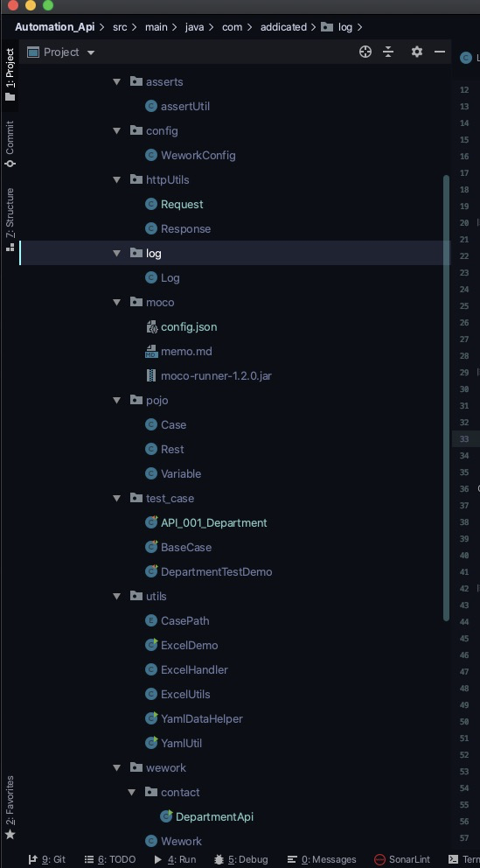Screen dimensions: 480x868
Task: Open the Git tool window button
Action: 47,859
